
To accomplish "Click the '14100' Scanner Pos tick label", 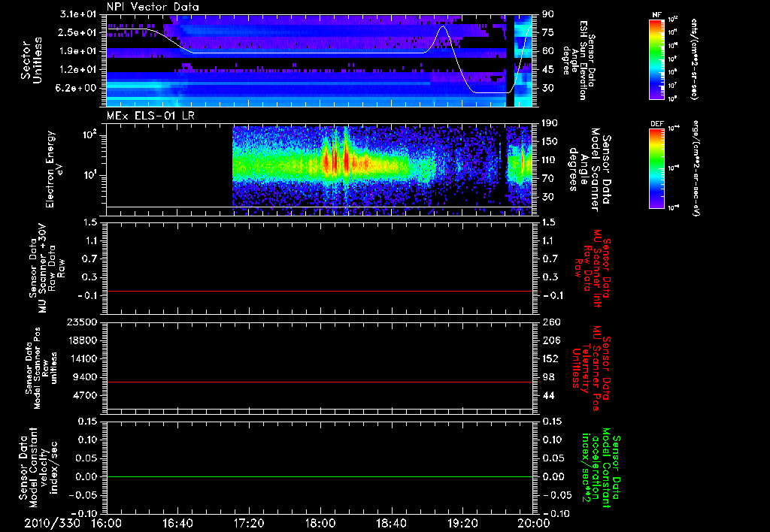I will click(83, 358).
